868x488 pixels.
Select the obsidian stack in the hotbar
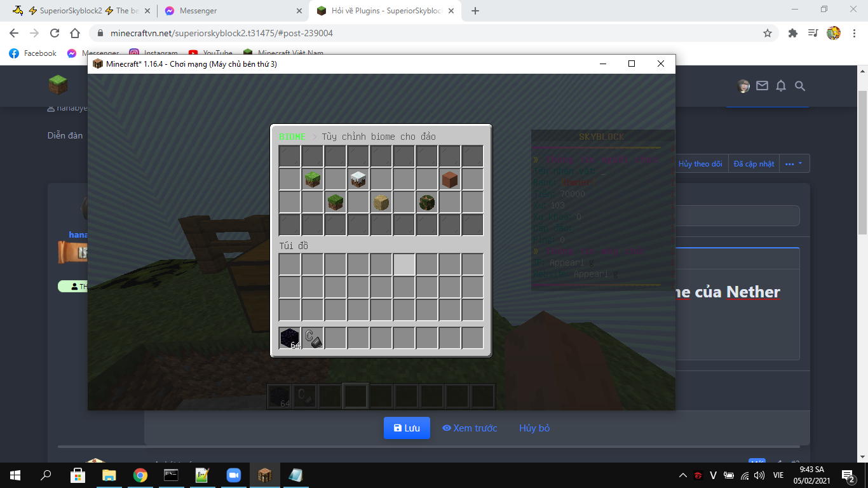(x=290, y=338)
